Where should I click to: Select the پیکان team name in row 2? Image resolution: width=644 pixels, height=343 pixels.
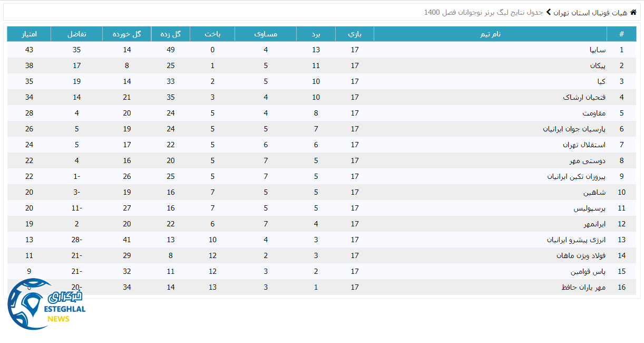(598, 65)
